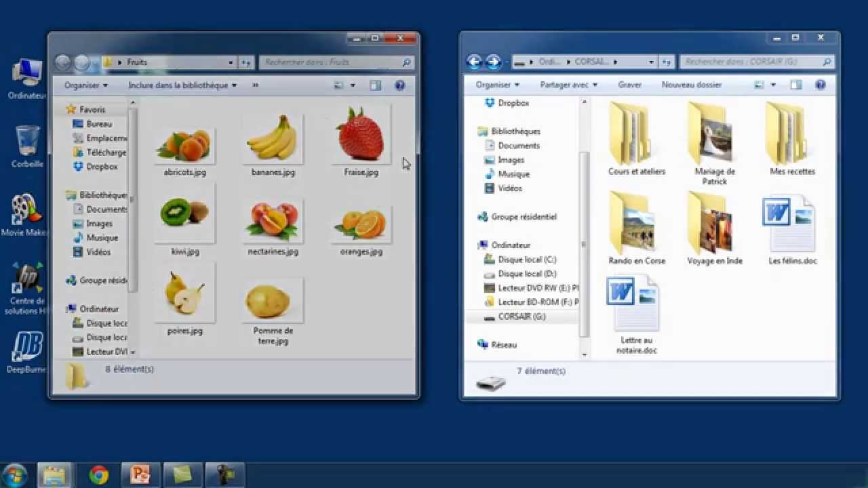The height and width of the screenshot is (488, 868).
Task: Expand Inclure dans la bibliothèque menu
Action: pos(182,85)
